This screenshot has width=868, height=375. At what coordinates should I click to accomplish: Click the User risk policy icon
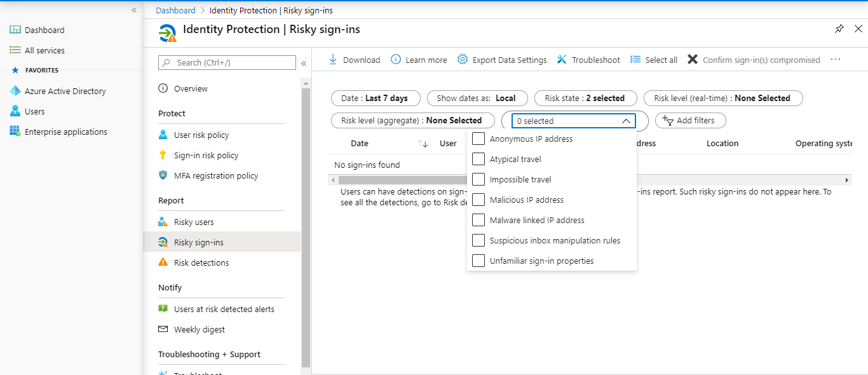(x=163, y=134)
